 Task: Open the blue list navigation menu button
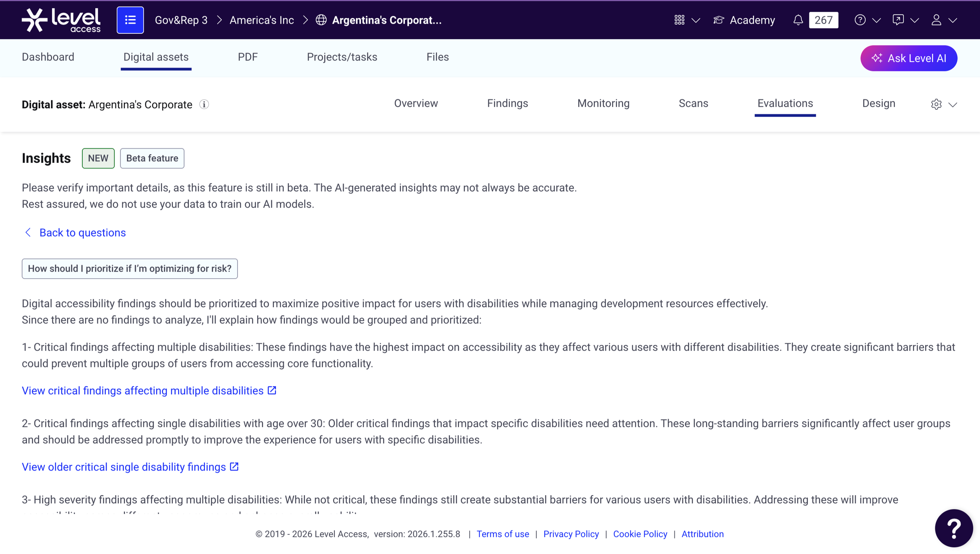[x=130, y=20]
